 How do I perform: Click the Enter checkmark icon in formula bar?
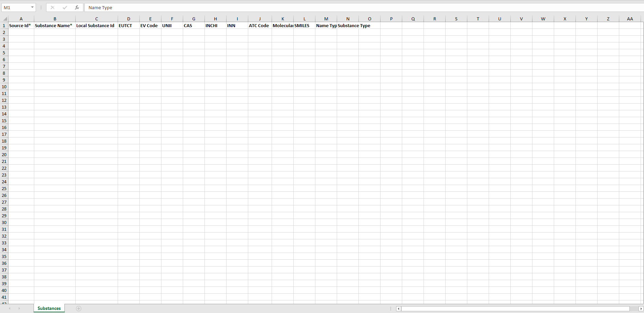(x=65, y=7)
